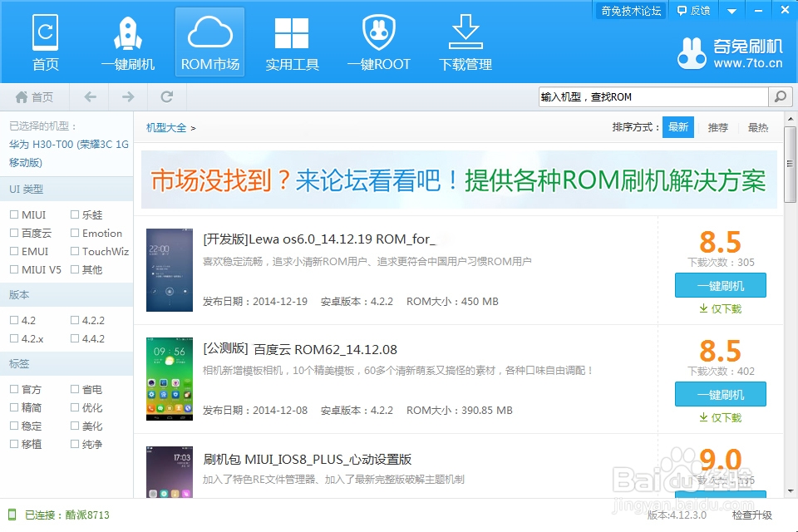Check the 其他 UI type checkbox
Viewport: 798px width, 532px height.
pos(75,270)
